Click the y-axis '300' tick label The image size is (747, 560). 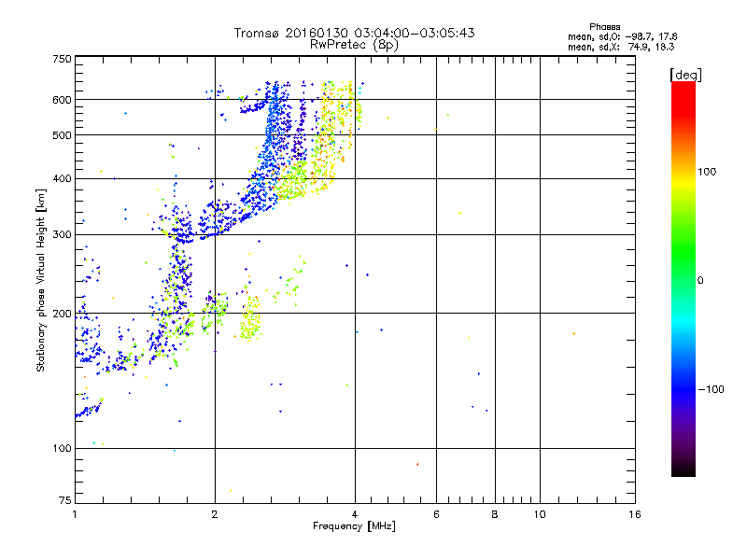tap(62, 235)
